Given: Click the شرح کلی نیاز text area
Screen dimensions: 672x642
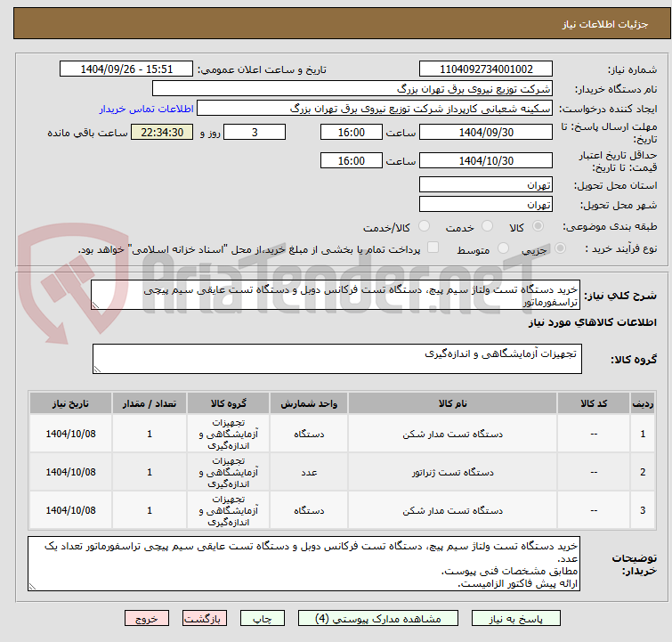Looking at the screenshot, I should pyautogui.click(x=336, y=295).
